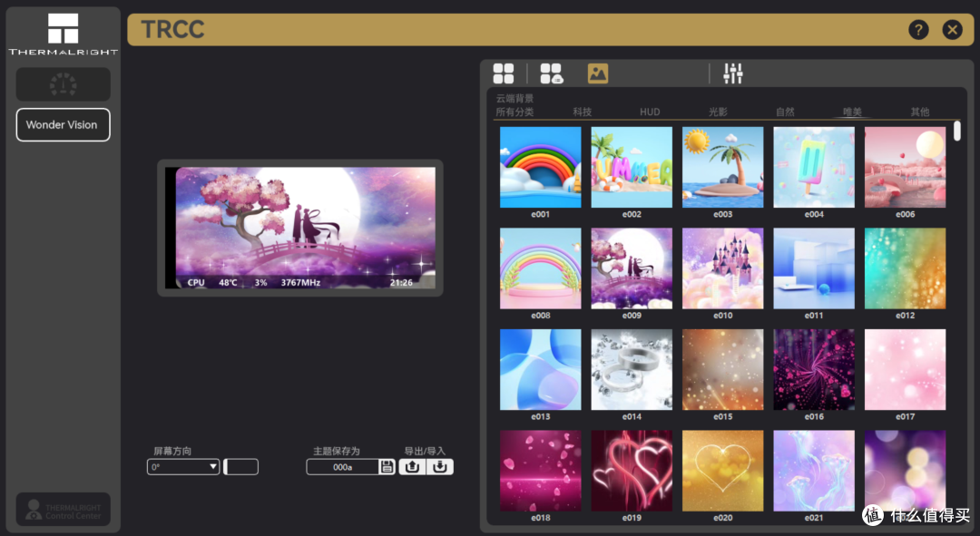Image resolution: width=980 pixels, height=536 pixels.
Task: Select the 所有分类 category tab
Action: pyautogui.click(x=514, y=112)
